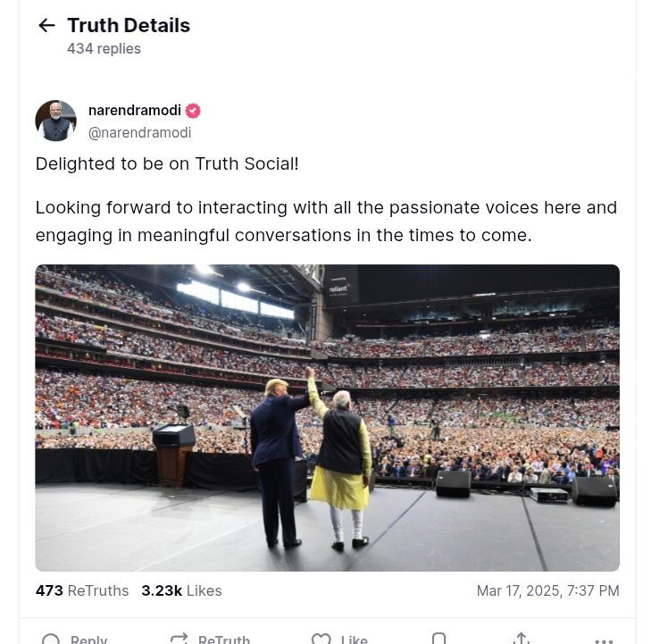This screenshot has width=668, height=644.
Task: Go to the @narendramodi handle
Action: (x=139, y=133)
